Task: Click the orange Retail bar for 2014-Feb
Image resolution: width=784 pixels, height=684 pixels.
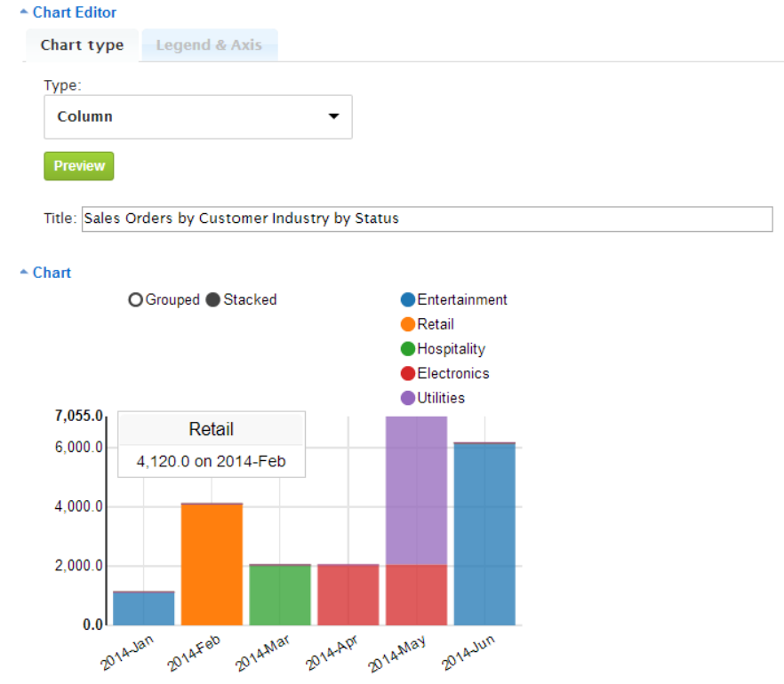Action: tap(212, 565)
